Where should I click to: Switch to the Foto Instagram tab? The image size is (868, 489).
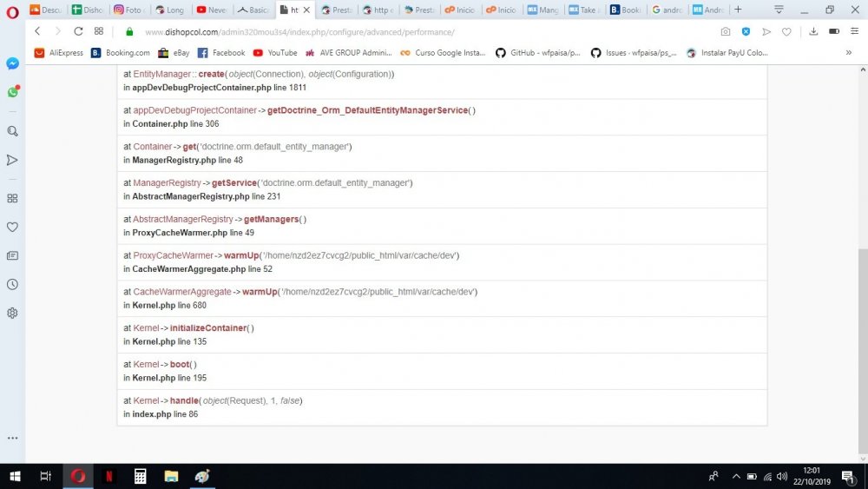click(x=128, y=10)
